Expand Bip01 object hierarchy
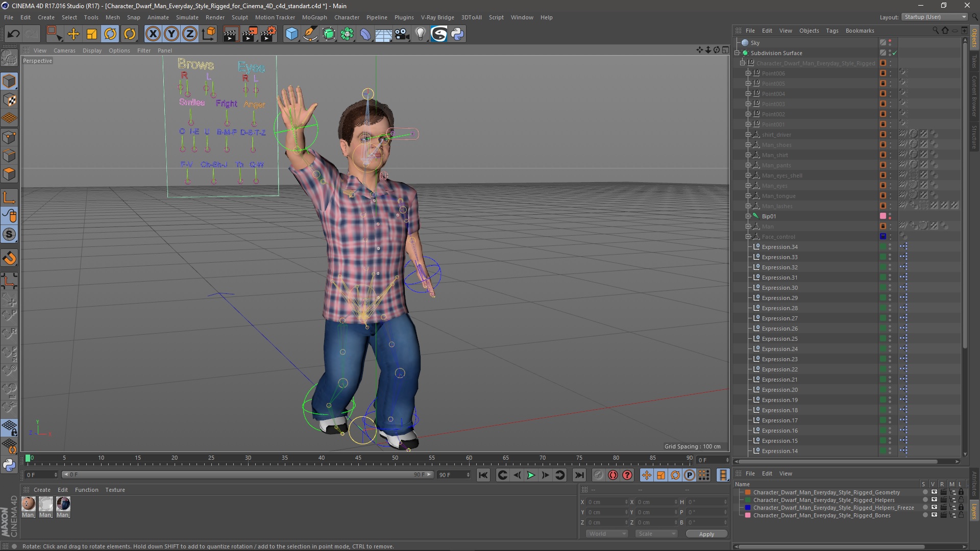980x551 pixels. pyautogui.click(x=748, y=216)
